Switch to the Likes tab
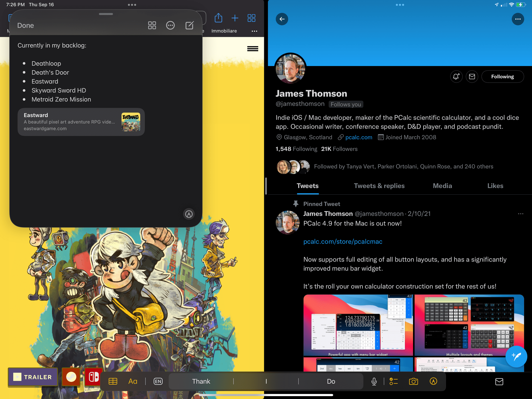The width and height of the screenshot is (532, 399). 495,186
